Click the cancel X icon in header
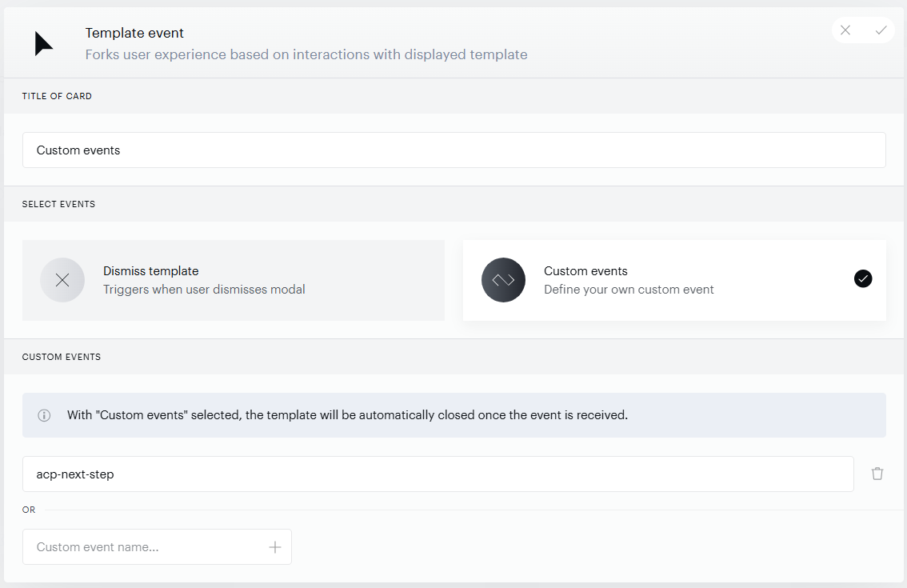Viewport: 907px width, 588px height. [845, 30]
